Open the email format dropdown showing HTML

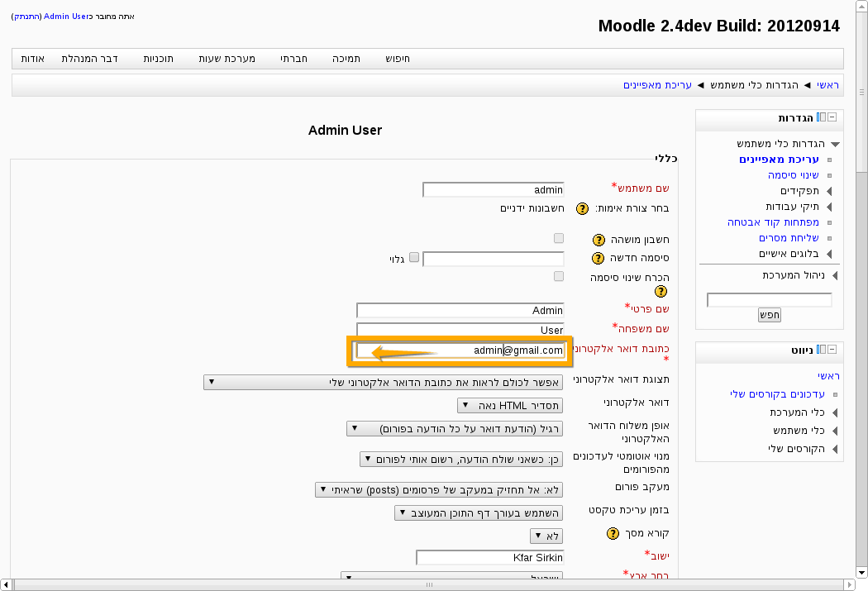click(x=510, y=406)
